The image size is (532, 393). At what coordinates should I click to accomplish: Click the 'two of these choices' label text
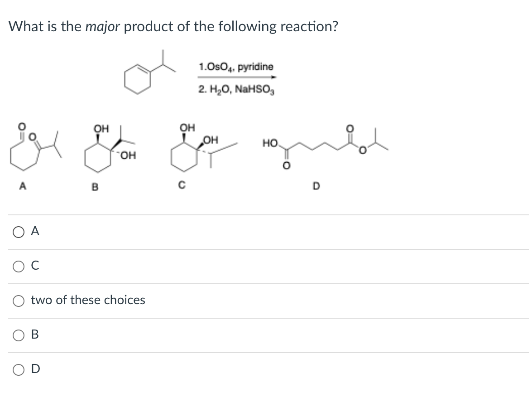87,300
